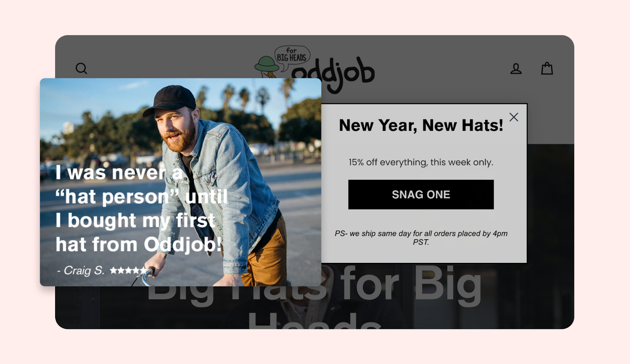The height and width of the screenshot is (364, 630).
Task: Click the 'for BIG HEADS' speech bubble
Action: 292,55
